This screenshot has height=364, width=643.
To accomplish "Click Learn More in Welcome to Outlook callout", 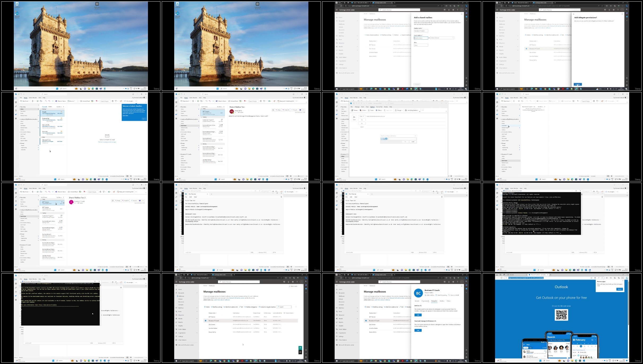I will pyautogui.click(x=125, y=116).
